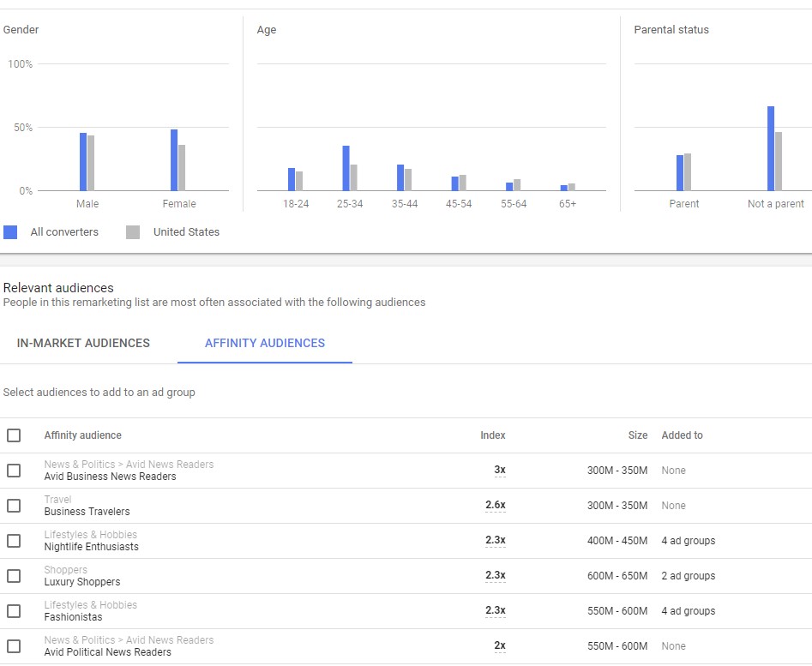812x666 pixels.
Task: Click the 'Relevant audiences' heading
Action: click(58, 288)
